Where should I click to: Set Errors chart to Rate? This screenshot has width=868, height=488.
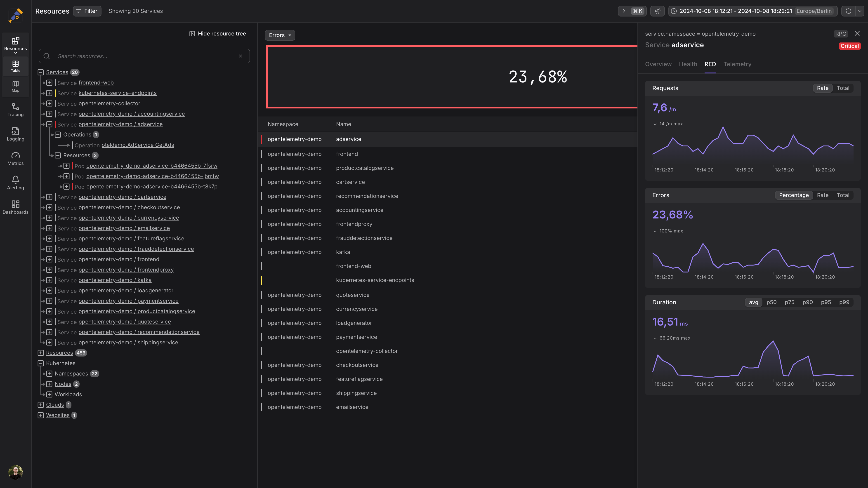(823, 195)
